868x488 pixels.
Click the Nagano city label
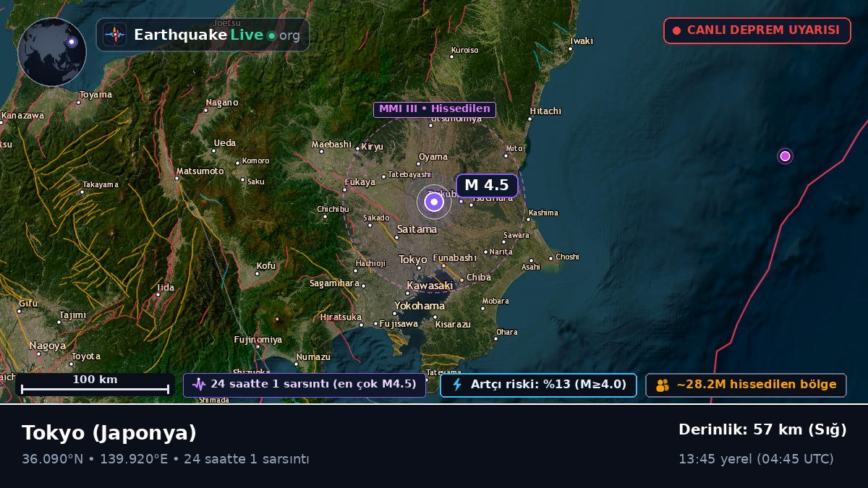coord(222,103)
